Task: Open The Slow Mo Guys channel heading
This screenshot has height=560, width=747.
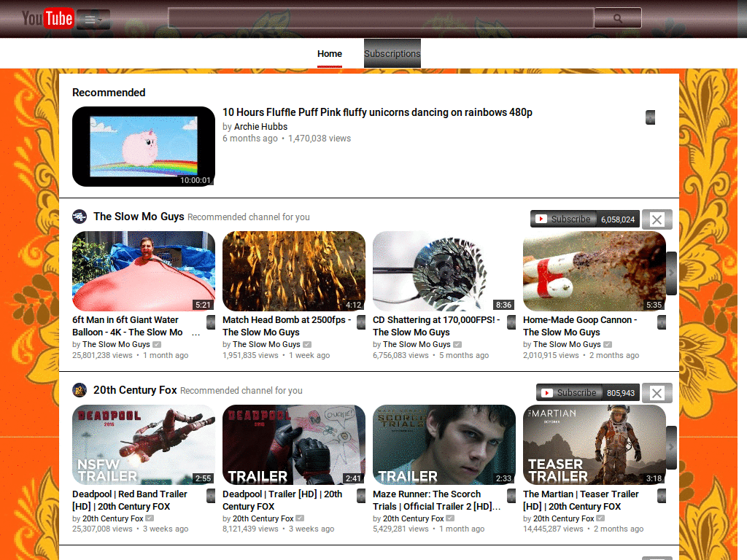Action: coord(139,217)
